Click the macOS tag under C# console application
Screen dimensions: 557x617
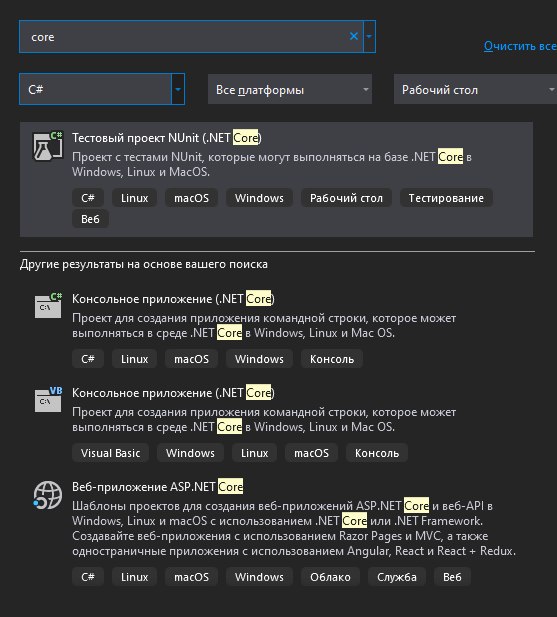click(x=192, y=359)
